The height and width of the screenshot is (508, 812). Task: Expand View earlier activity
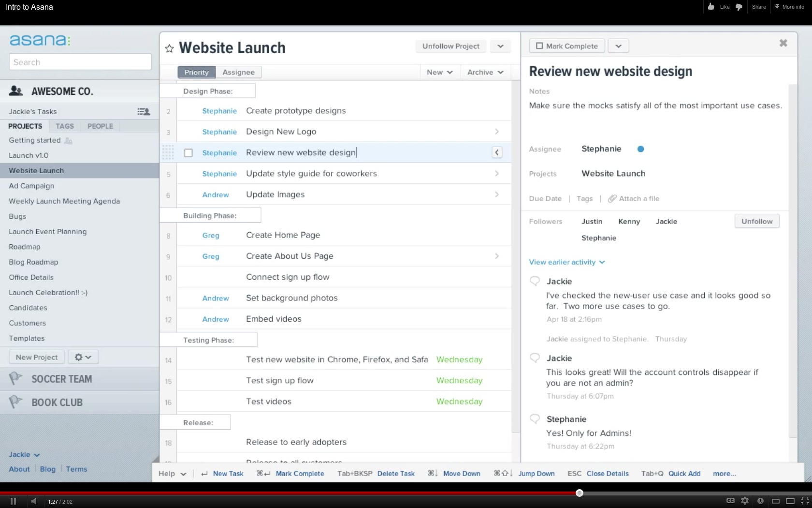tap(567, 262)
